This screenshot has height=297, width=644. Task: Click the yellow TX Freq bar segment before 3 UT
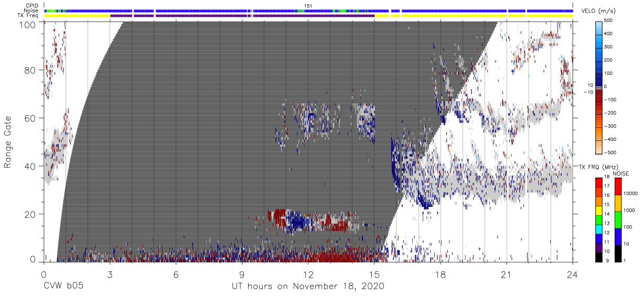coord(77,16)
